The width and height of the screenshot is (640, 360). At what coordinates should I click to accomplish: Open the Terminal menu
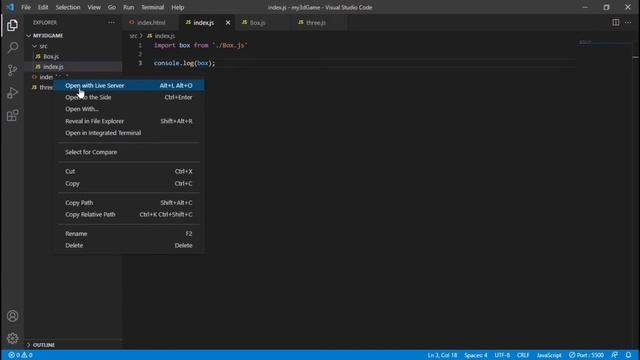153,7
